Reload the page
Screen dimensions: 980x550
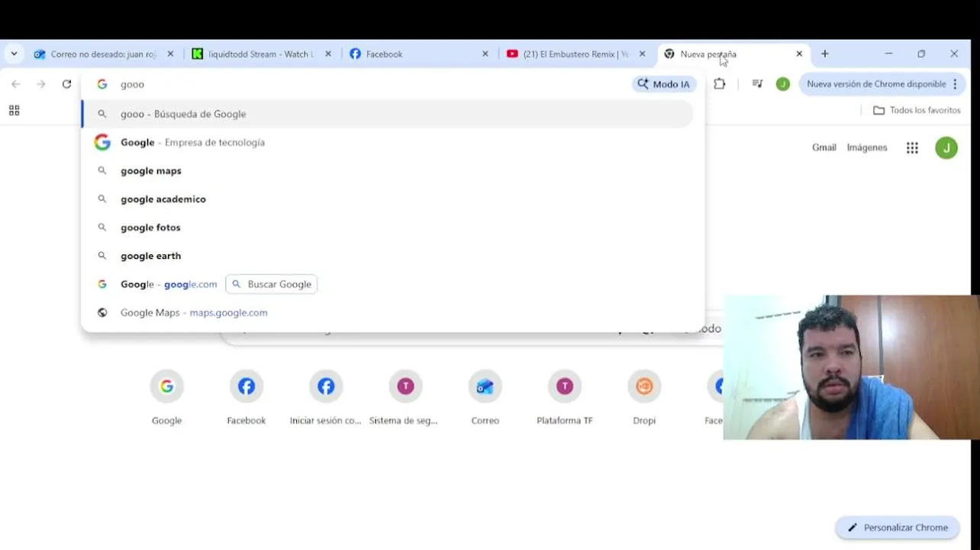point(66,84)
